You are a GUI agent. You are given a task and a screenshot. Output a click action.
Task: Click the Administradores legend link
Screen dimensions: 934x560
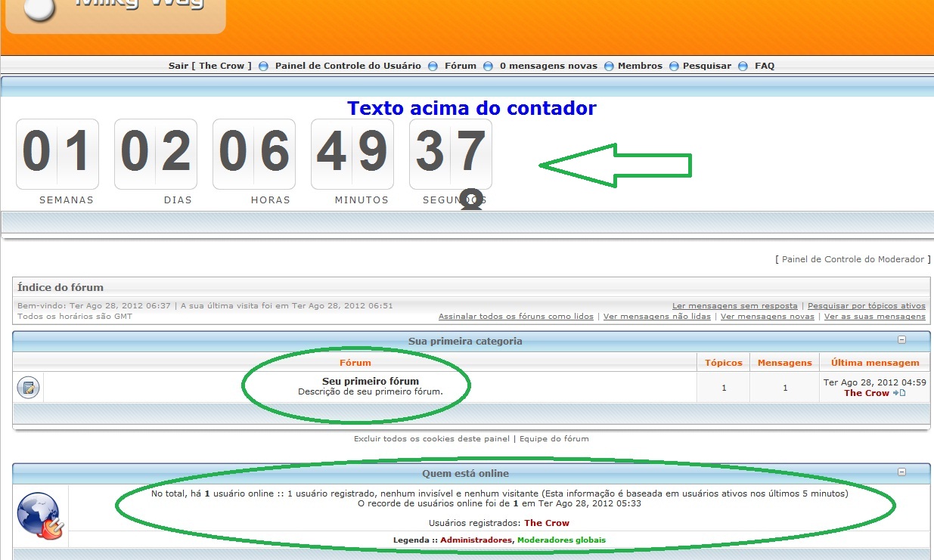point(476,540)
